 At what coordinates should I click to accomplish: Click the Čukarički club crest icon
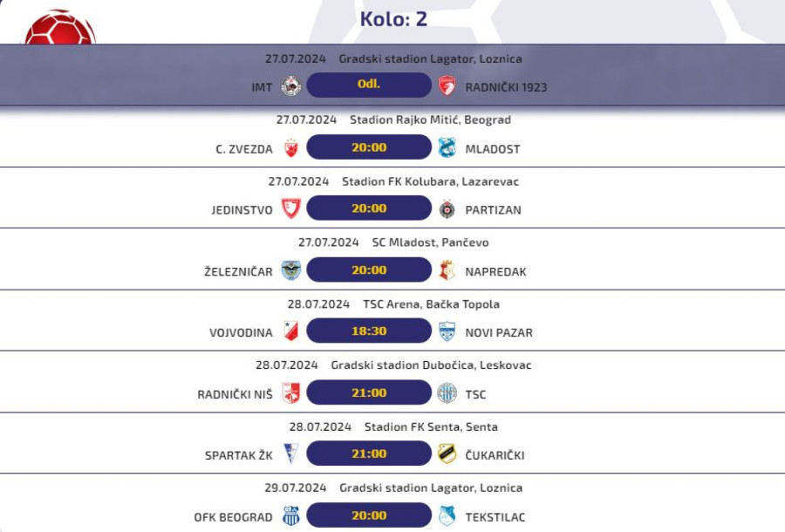[447, 454]
